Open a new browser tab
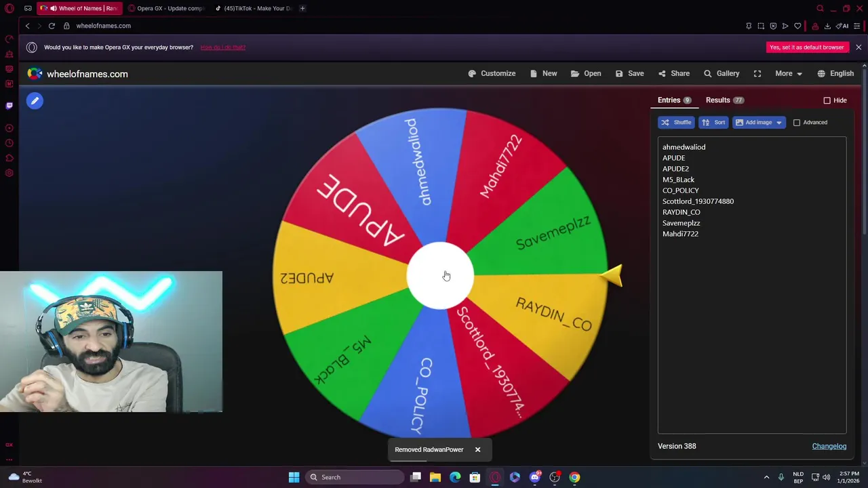The height and width of the screenshot is (488, 868). [302, 8]
